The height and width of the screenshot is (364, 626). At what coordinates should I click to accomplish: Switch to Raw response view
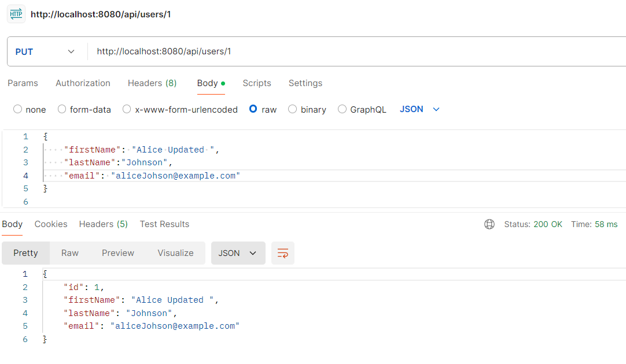(x=70, y=253)
